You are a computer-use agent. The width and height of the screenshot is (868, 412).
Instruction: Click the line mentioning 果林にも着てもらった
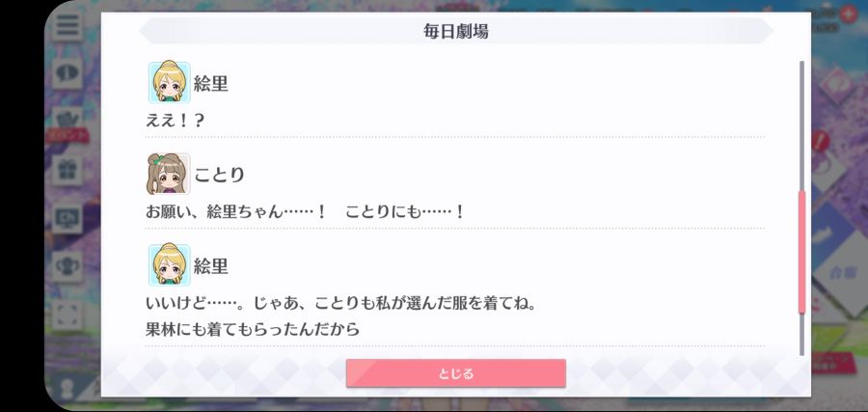tap(253, 330)
